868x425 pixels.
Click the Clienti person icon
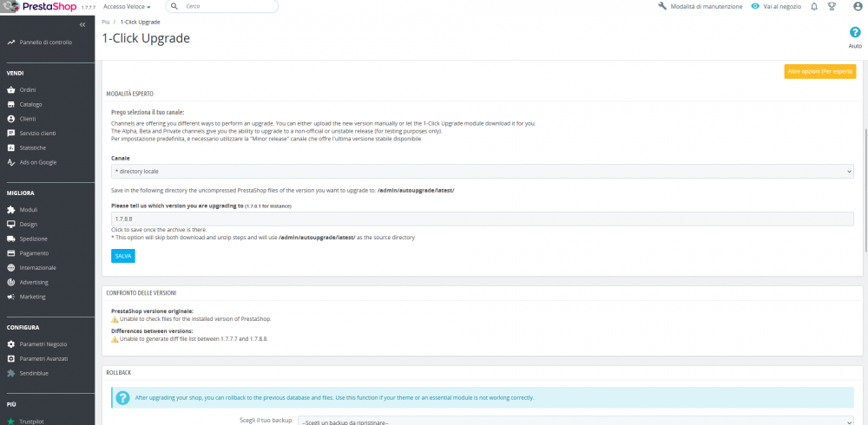(x=10, y=119)
